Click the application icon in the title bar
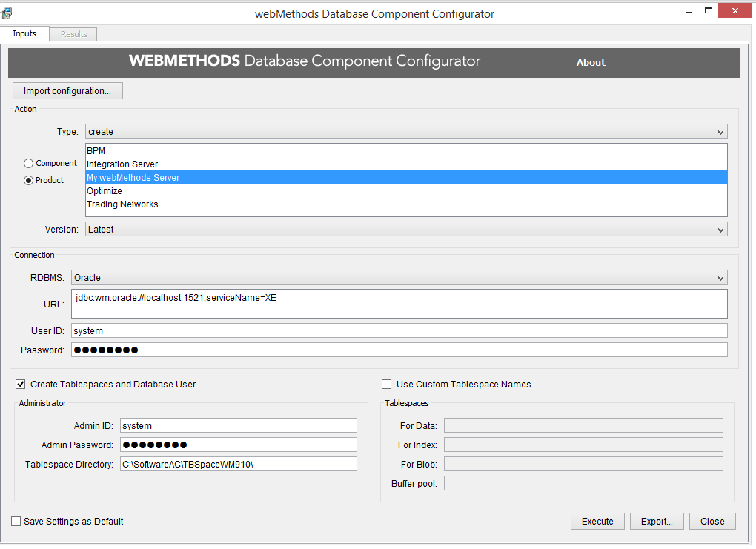This screenshot has height=549, width=756. (7, 13)
